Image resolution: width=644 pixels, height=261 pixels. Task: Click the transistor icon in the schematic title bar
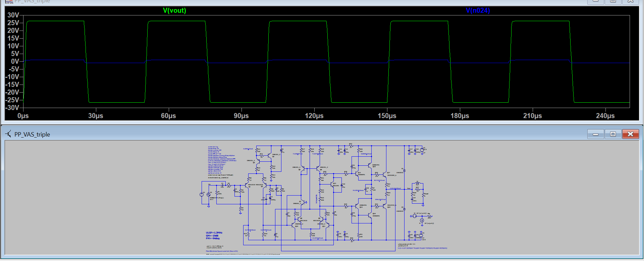(8, 134)
